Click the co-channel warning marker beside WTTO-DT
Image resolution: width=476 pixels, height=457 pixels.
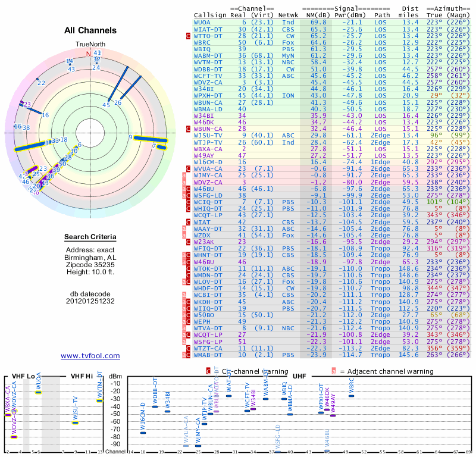click(188, 36)
